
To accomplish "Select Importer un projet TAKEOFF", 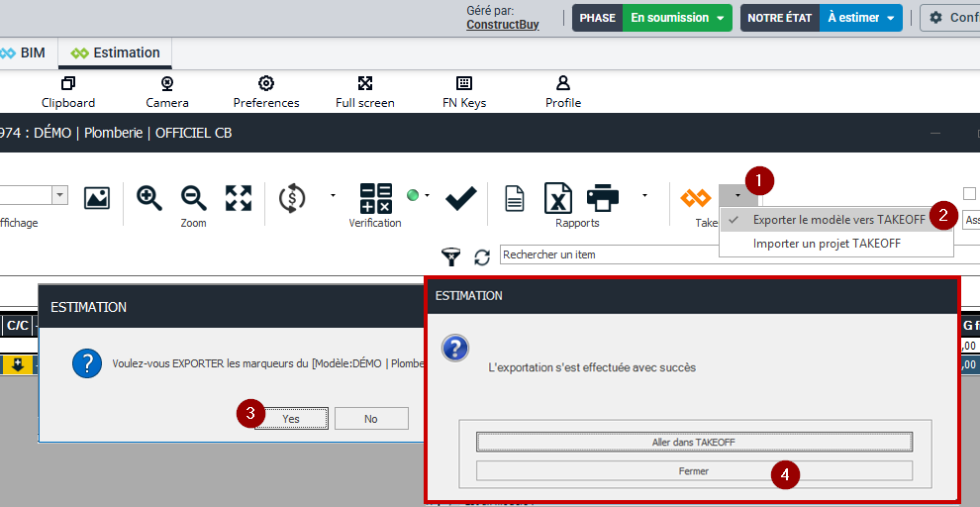I will (827, 244).
